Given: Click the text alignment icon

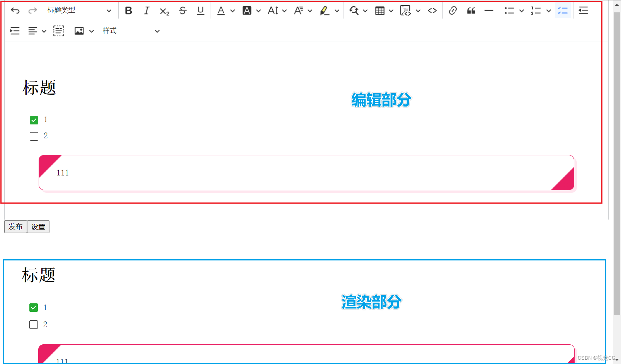Looking at the screenshot, I should (33, 31).
